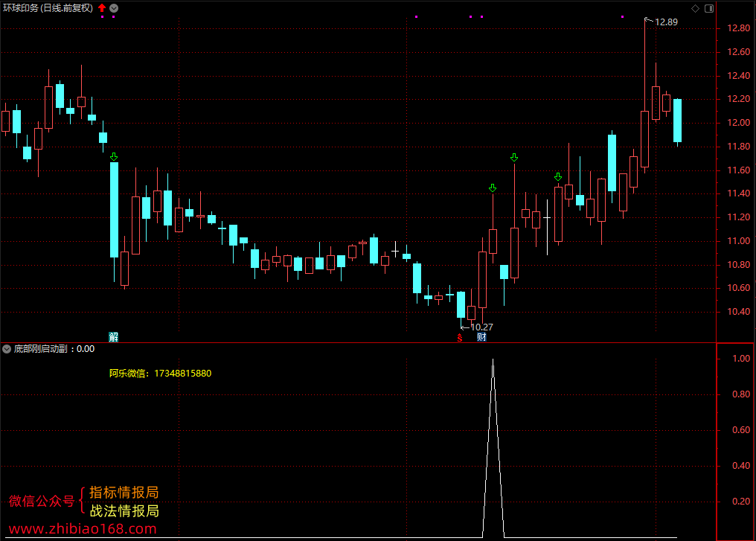Click the 11.00 price axis label
This screenshot has height=541, width=756.
click(739, 241)
